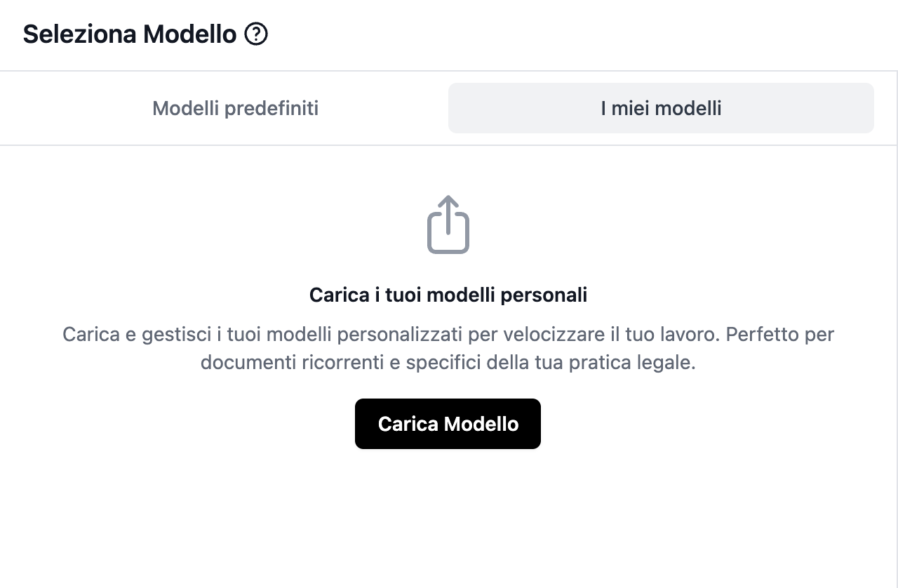Click the box-with-arrow upload icon
898x588 pixels.
click(448, 225)
